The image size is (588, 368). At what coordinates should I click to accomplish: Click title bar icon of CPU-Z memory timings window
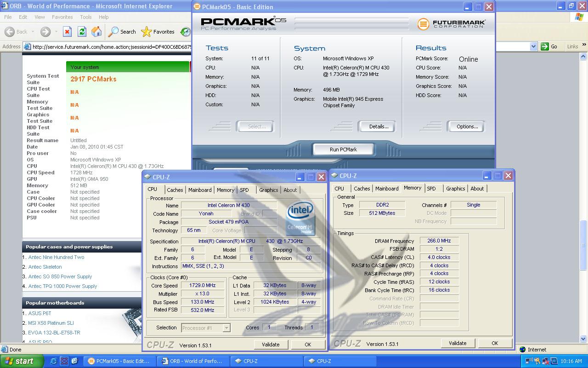click(334, 175)
